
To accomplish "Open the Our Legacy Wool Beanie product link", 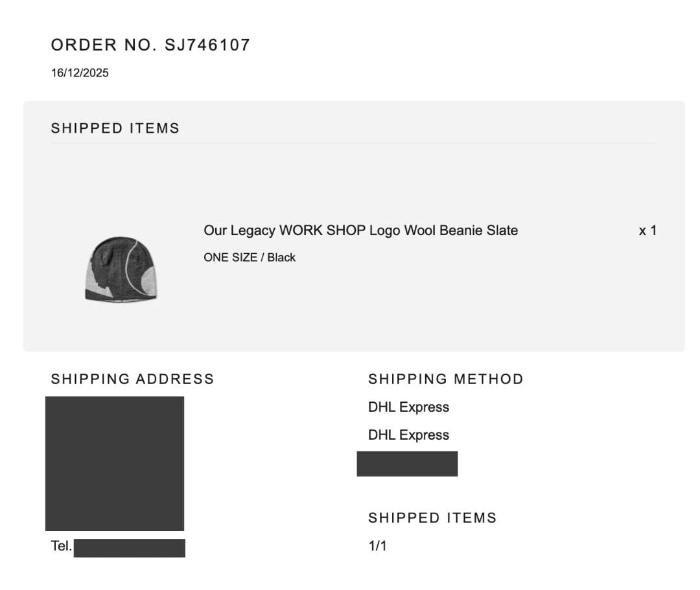I will coord(360,231).
